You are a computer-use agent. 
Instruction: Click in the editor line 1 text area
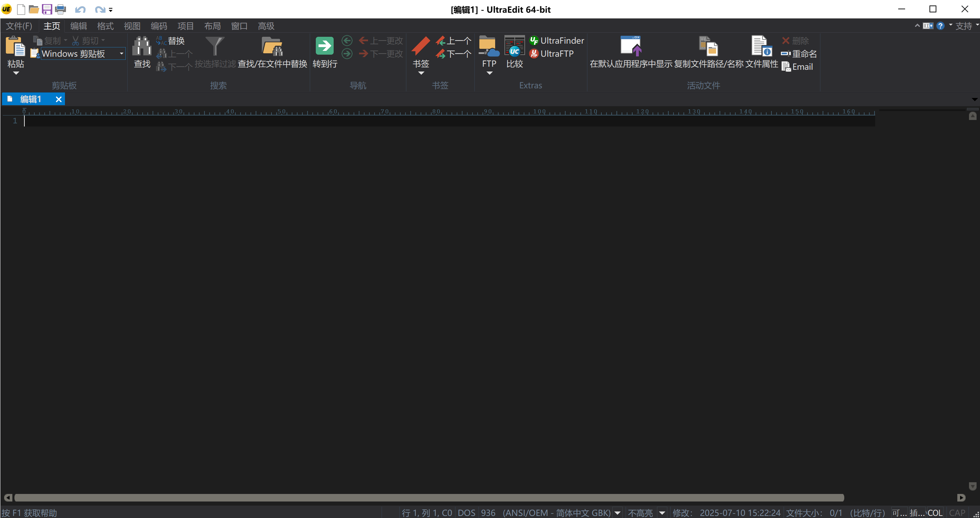pos(449,121)
